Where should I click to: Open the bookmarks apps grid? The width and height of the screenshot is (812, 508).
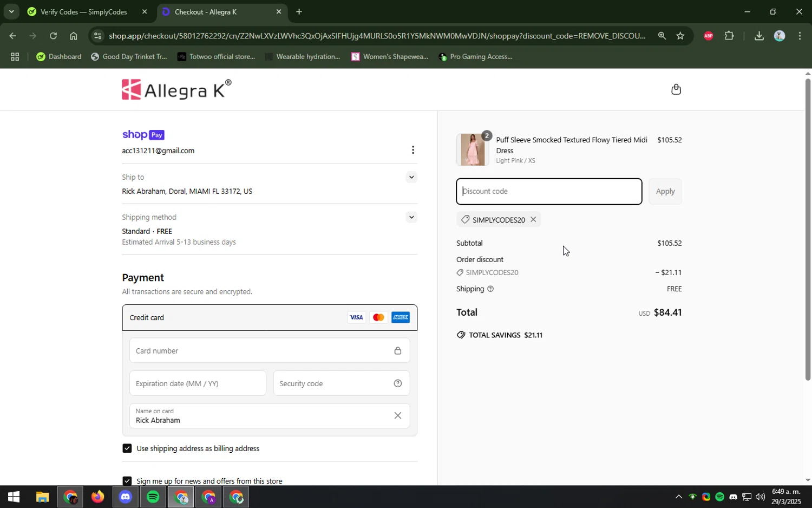click(15, 57)
